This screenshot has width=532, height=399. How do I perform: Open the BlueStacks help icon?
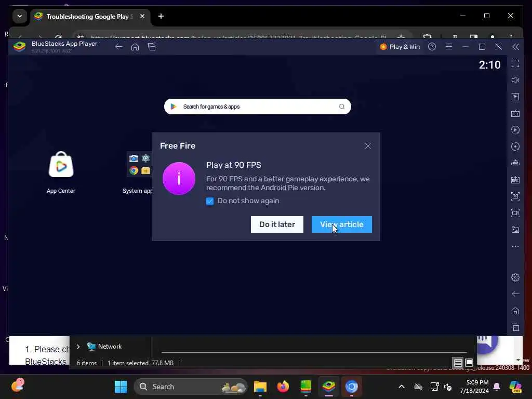[432, 47]
